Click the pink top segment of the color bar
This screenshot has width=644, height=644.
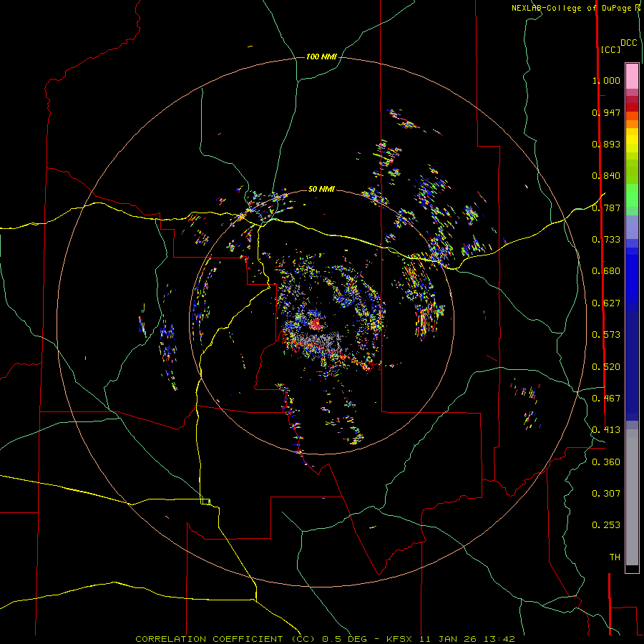click(632, 76)
